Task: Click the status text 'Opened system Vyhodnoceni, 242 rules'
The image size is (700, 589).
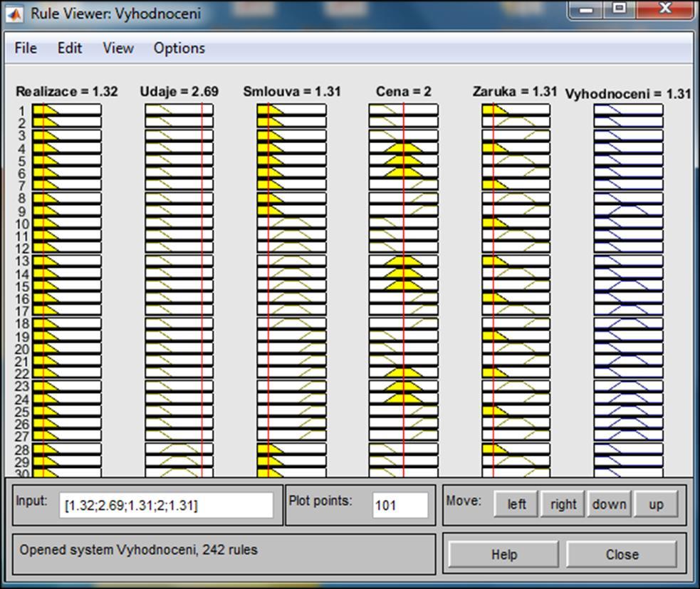Action: pos(138,550)
